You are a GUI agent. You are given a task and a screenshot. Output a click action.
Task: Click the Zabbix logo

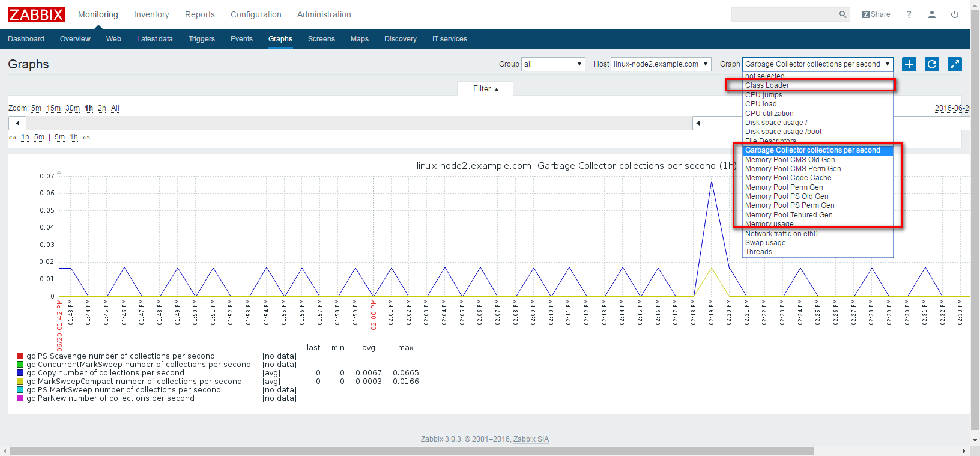click(x=36, y=14)
